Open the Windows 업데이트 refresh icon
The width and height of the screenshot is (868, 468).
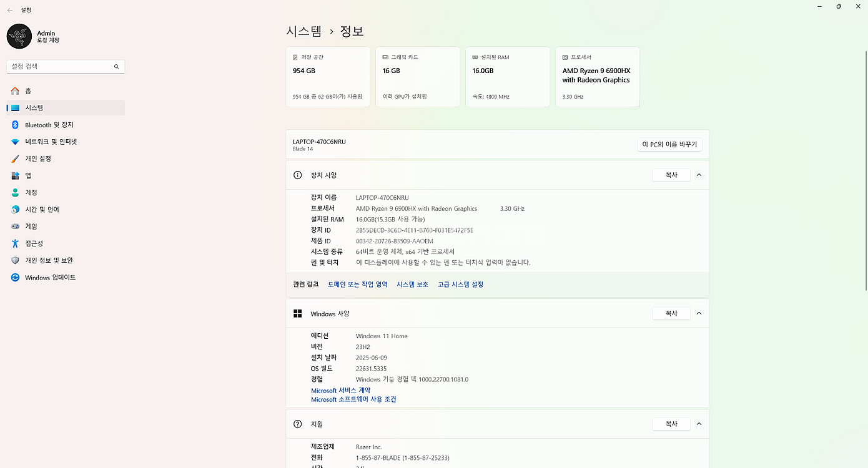pos(15,277)
